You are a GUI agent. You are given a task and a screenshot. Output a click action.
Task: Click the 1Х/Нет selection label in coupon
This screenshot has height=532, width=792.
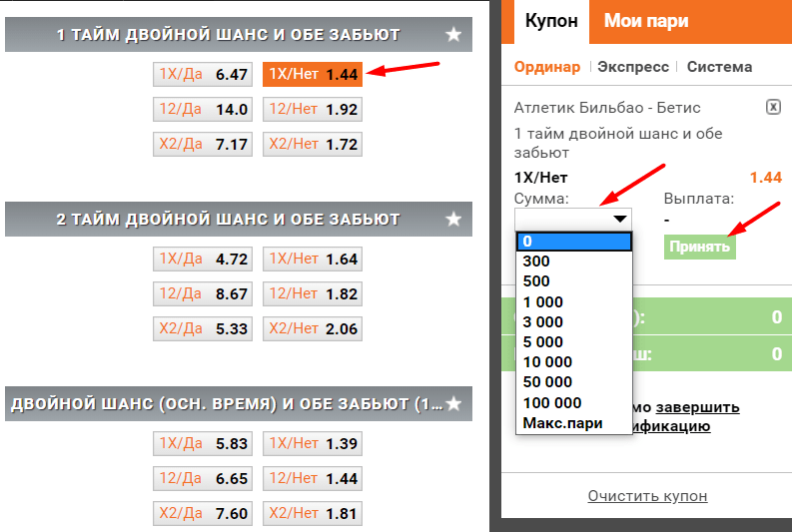point(541,178)
